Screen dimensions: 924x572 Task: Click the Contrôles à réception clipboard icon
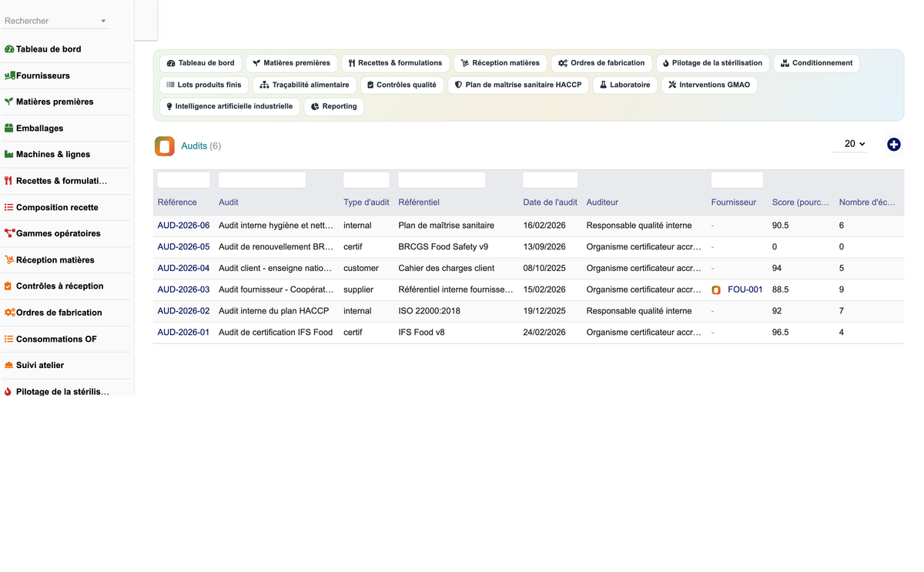8,286
